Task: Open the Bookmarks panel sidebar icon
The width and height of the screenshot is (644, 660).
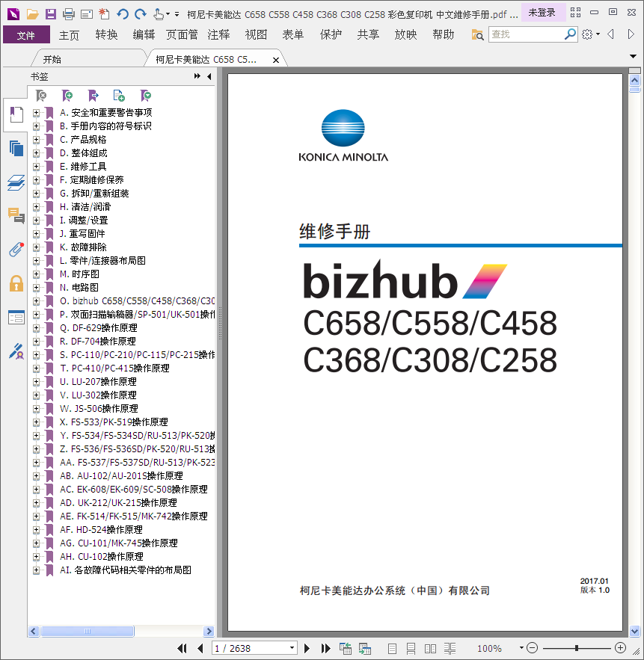Action: pos(16,114)
